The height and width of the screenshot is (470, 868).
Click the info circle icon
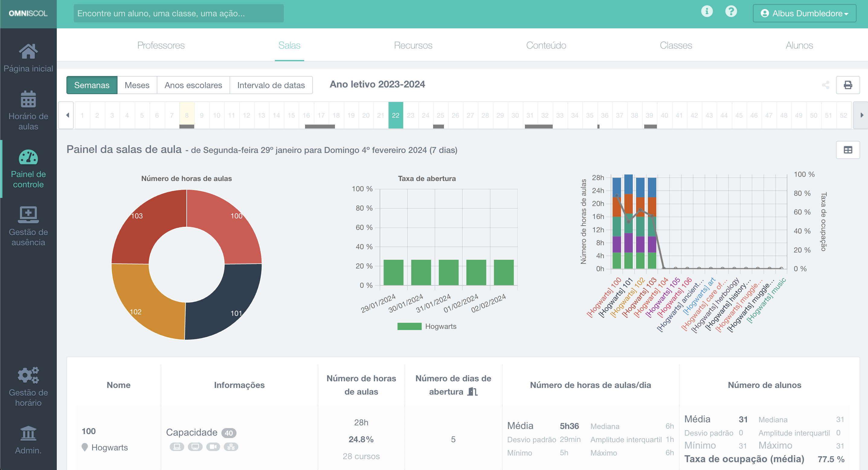(x=707, y=11)
